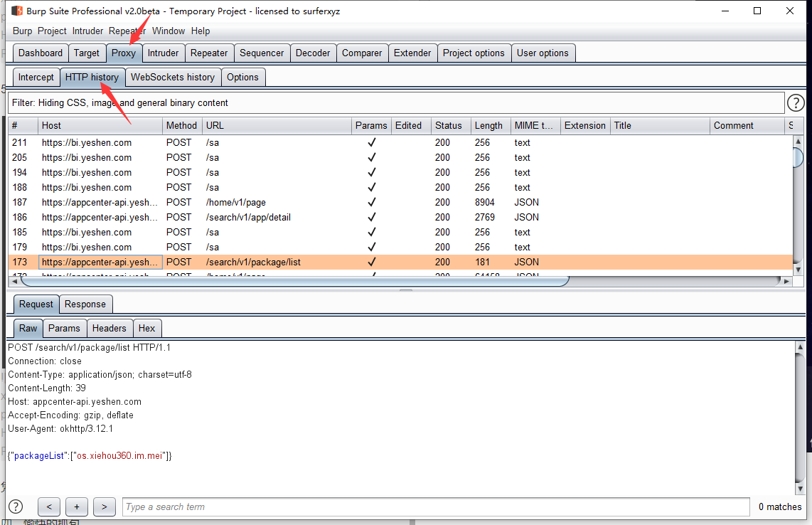The height and width of the screenshot is (525, 812).
Task: Show the Response tab
Action: (85, 304)
